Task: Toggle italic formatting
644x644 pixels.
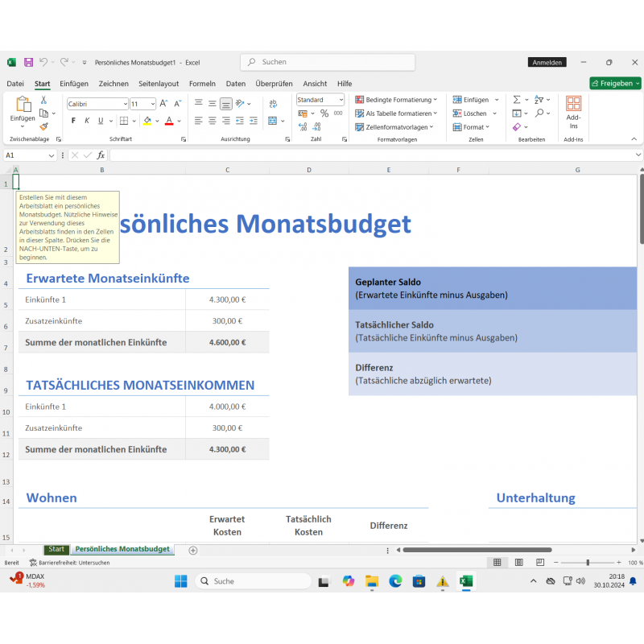Action: (x=87, y=121)
